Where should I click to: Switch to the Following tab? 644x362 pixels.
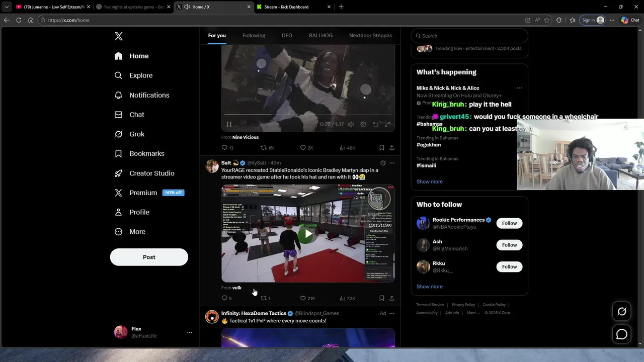(x=254, y=35)
